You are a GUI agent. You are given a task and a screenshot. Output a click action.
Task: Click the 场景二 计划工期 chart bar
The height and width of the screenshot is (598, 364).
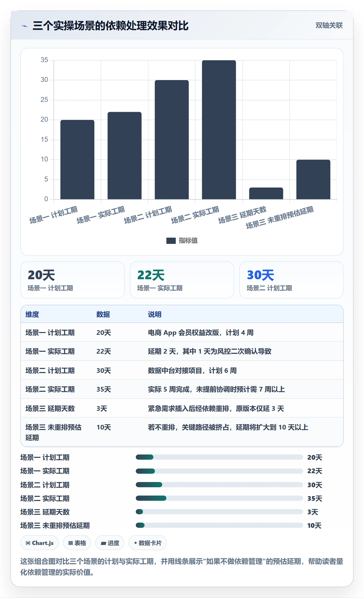(x=172, y=140)
